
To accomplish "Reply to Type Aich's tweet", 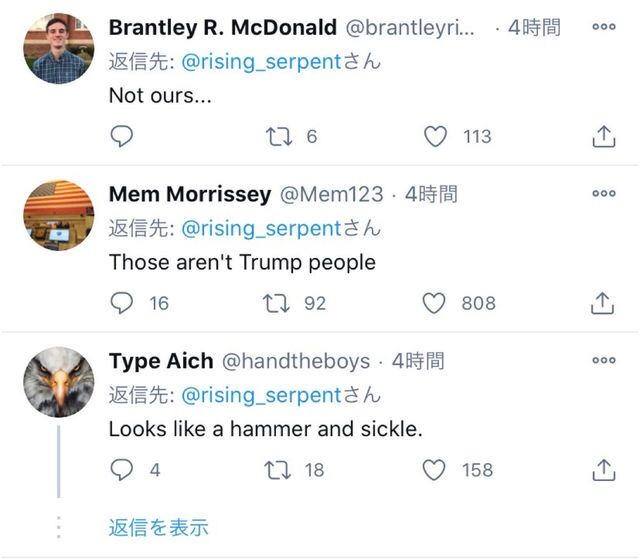I will pyautogui.click(x=121, y=468).
